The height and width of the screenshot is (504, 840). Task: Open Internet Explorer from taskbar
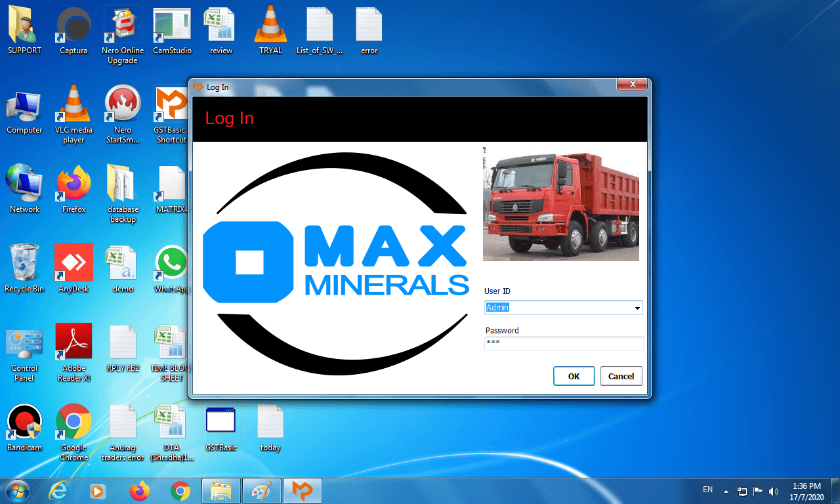[60, 490]
